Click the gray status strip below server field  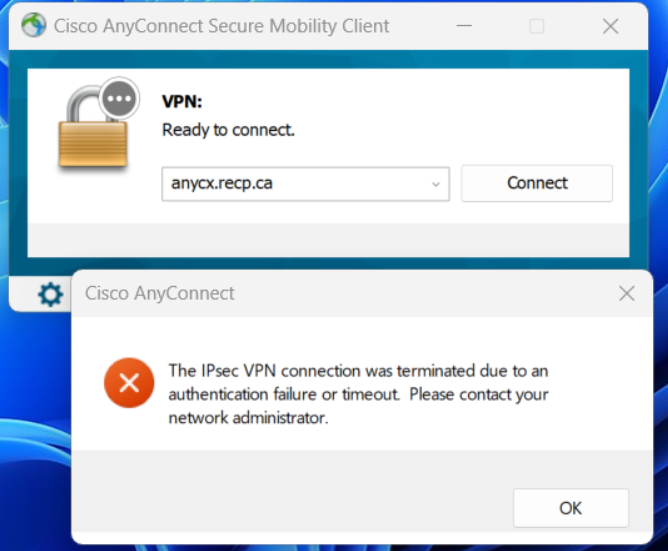click(x=328, y=240)
